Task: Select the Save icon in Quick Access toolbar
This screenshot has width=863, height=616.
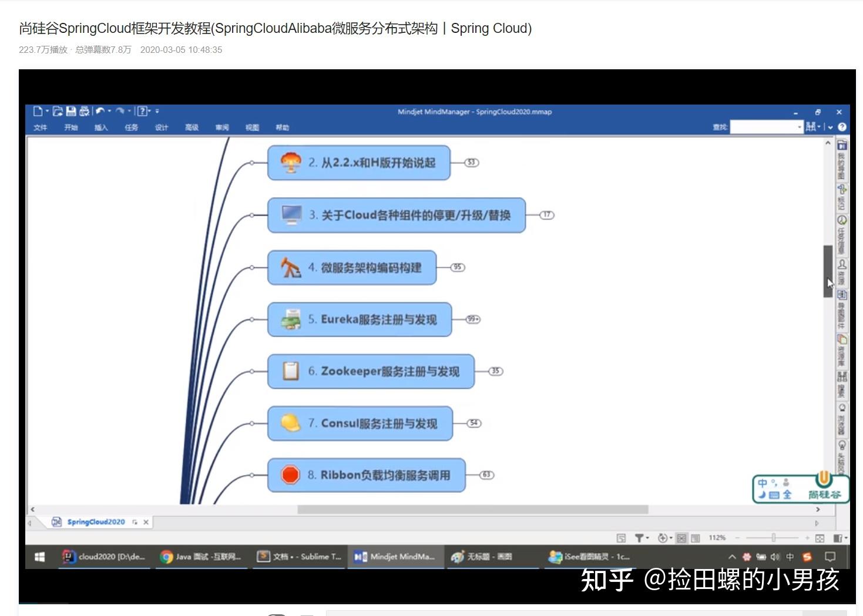Action: [x=70, y=111]
